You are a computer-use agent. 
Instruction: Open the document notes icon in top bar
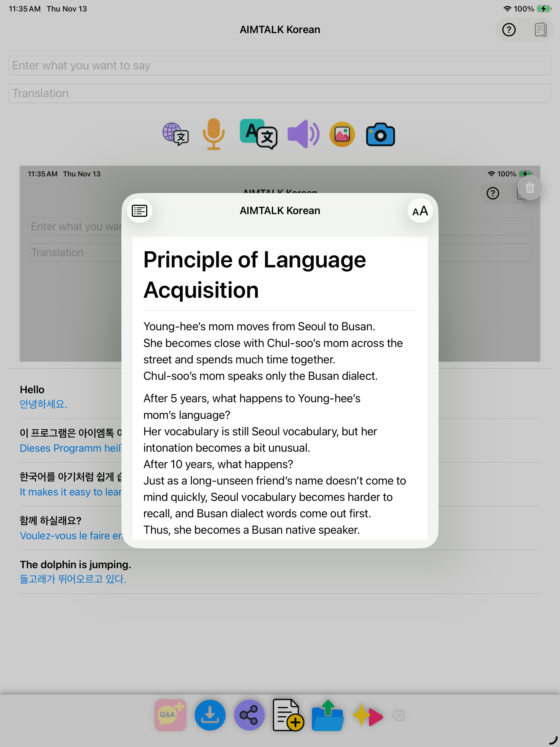pos(540,30)
